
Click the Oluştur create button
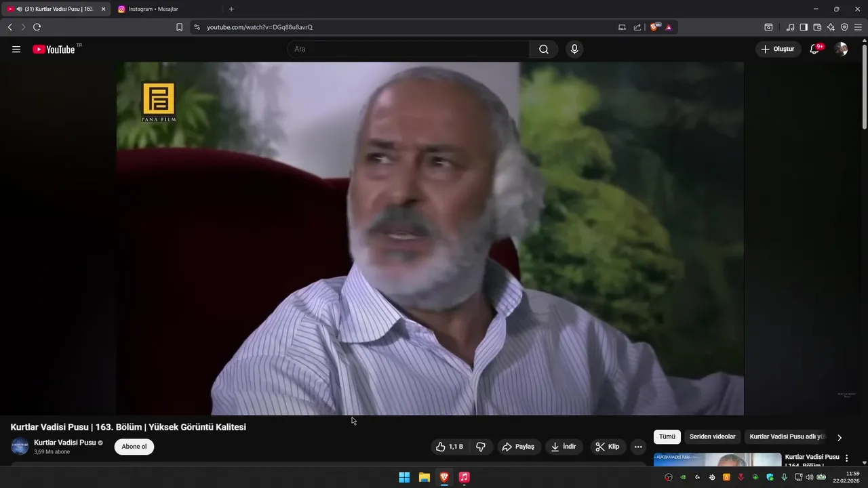pyautogui.click(x=778, y=49)
